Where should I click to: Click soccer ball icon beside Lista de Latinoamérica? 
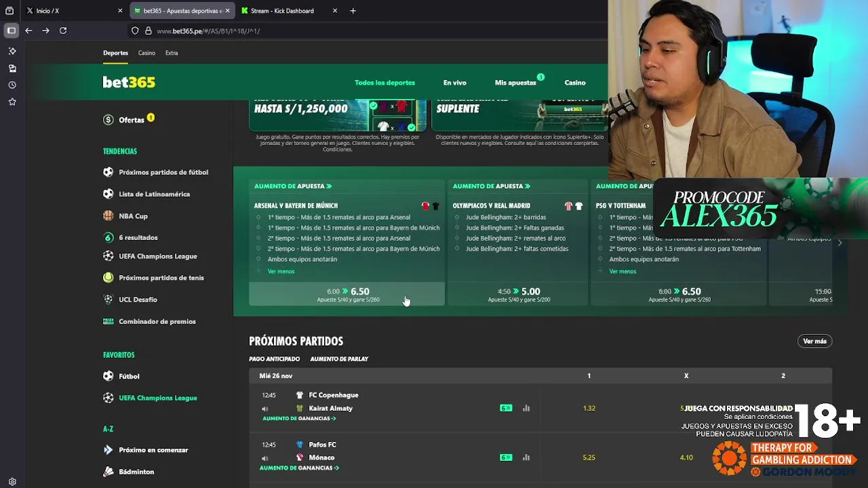108,194
